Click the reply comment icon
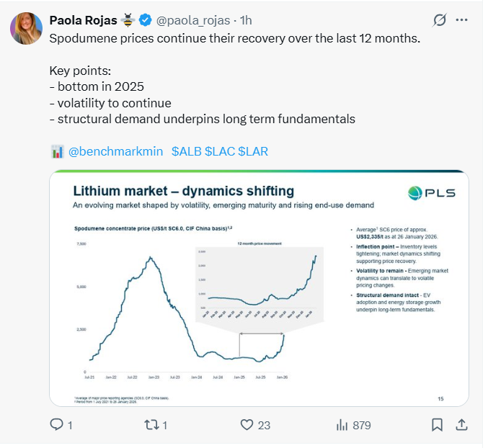 tap(57, 425)
